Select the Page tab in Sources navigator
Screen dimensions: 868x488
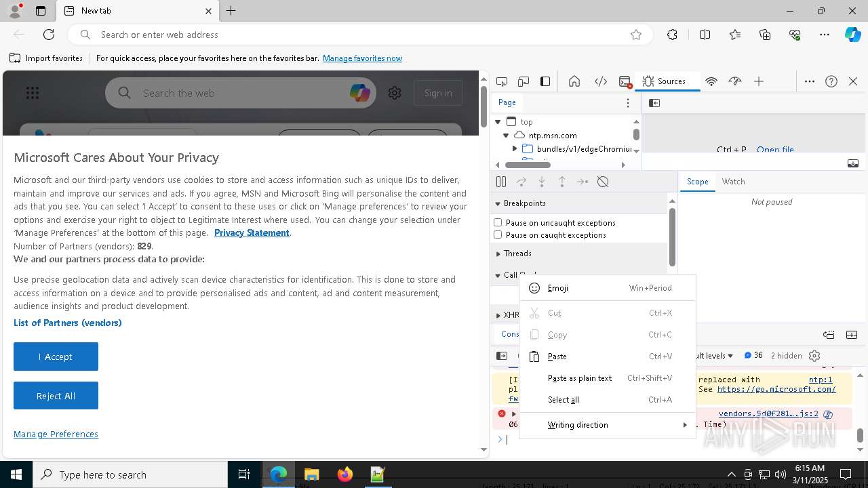pyautogui.click(x=507, y=102)
